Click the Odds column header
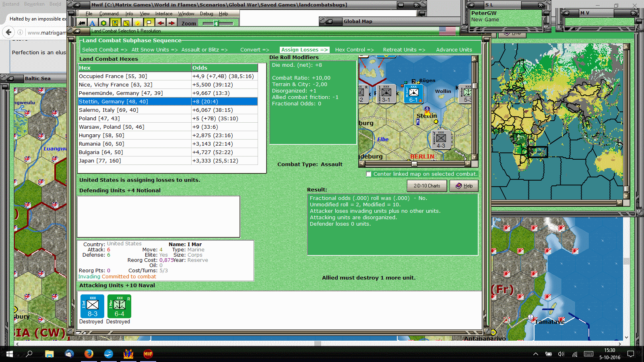Screen dimensions: 644x362 pyautogui.click(x=225, y=68)
